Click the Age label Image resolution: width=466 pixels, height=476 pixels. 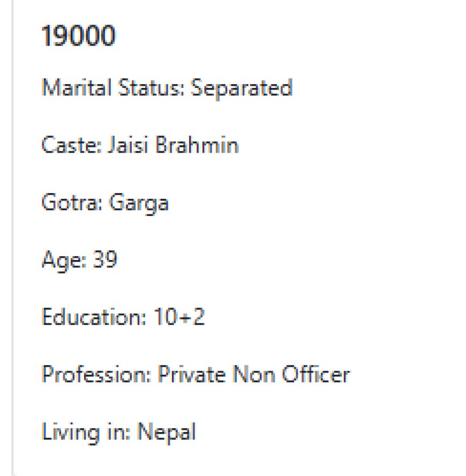click(64, 261)
